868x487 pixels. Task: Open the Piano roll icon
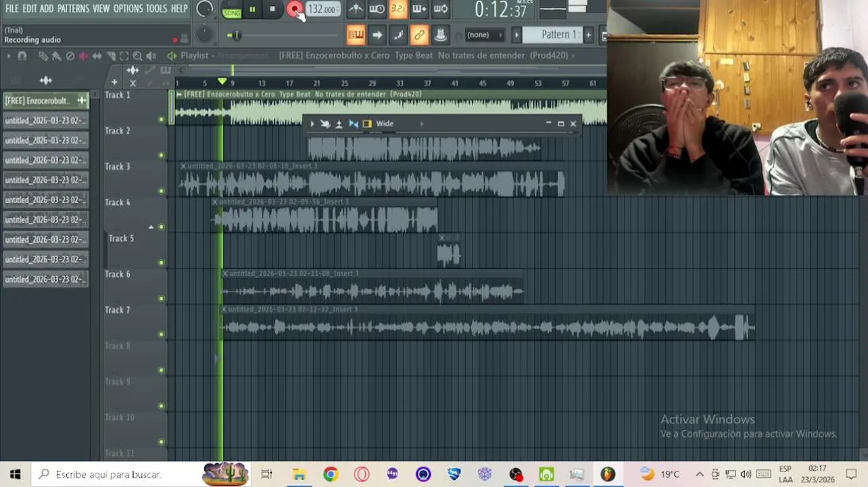point(398,34)
